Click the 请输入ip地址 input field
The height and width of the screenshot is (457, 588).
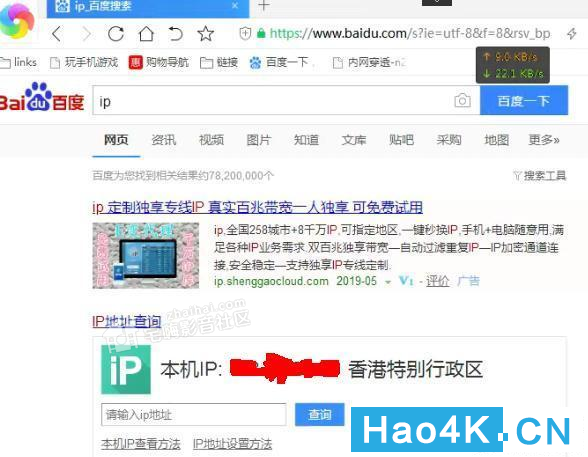[x=194, y=414]
